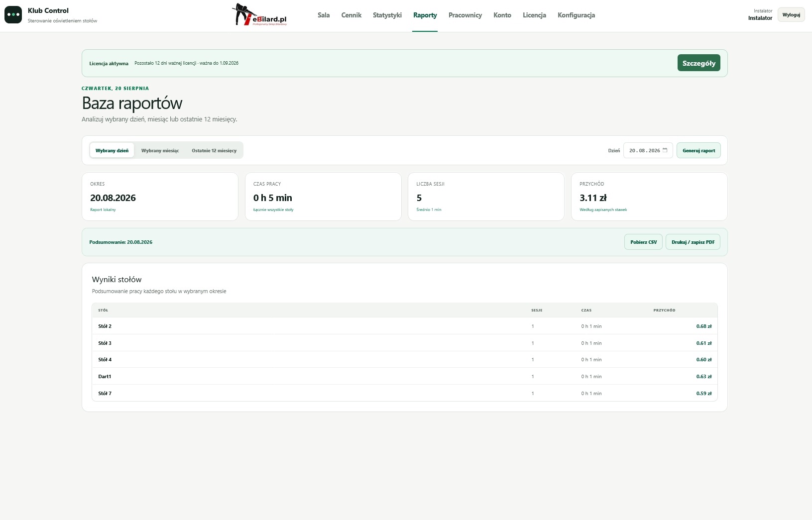Select the Stół 2 row name

(x=105, y=326)
